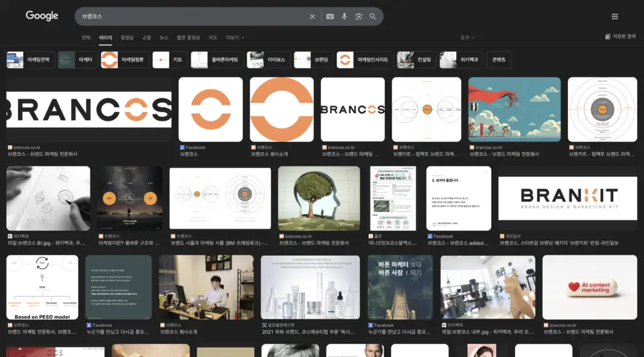This screenshot has width=644, height=357.
Task: Select the 마케터 filter chip
Action: point(77,60)
